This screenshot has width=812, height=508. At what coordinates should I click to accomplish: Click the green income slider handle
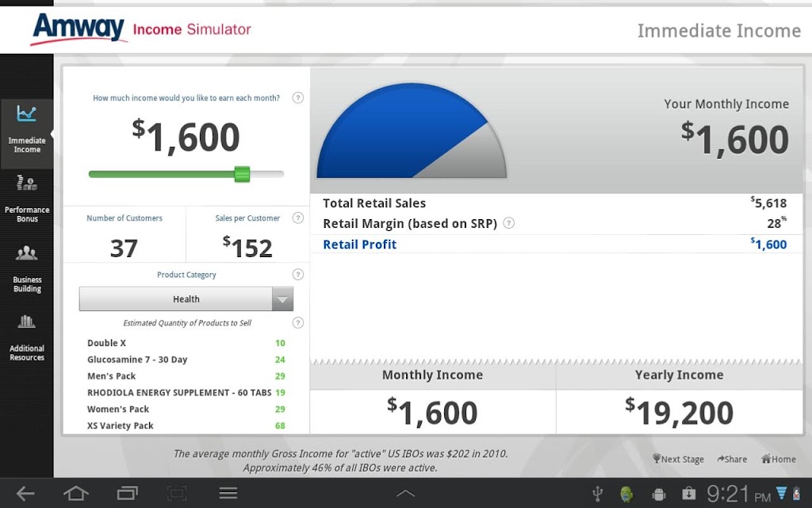pyautogui.click(x=242, y=174)
